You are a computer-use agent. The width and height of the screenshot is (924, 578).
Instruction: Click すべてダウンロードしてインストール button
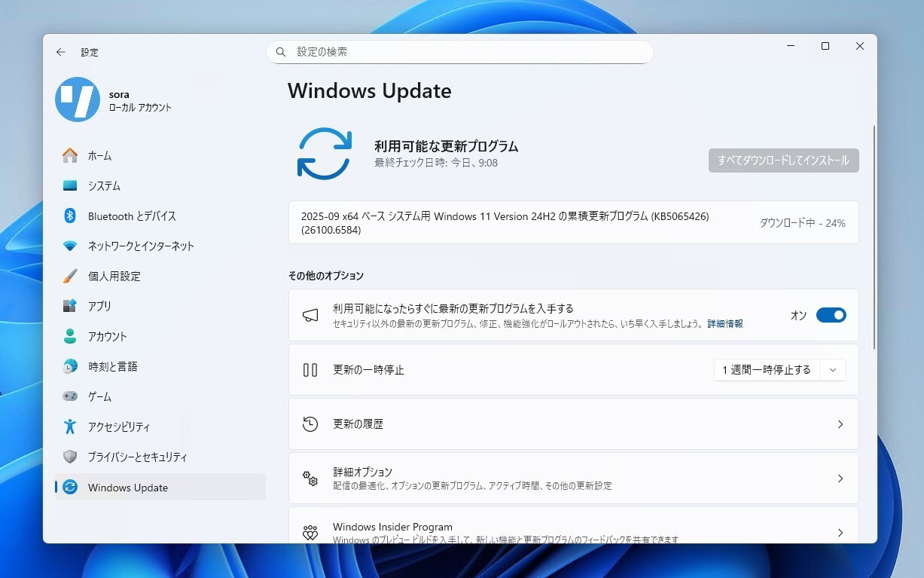point(783,161)
